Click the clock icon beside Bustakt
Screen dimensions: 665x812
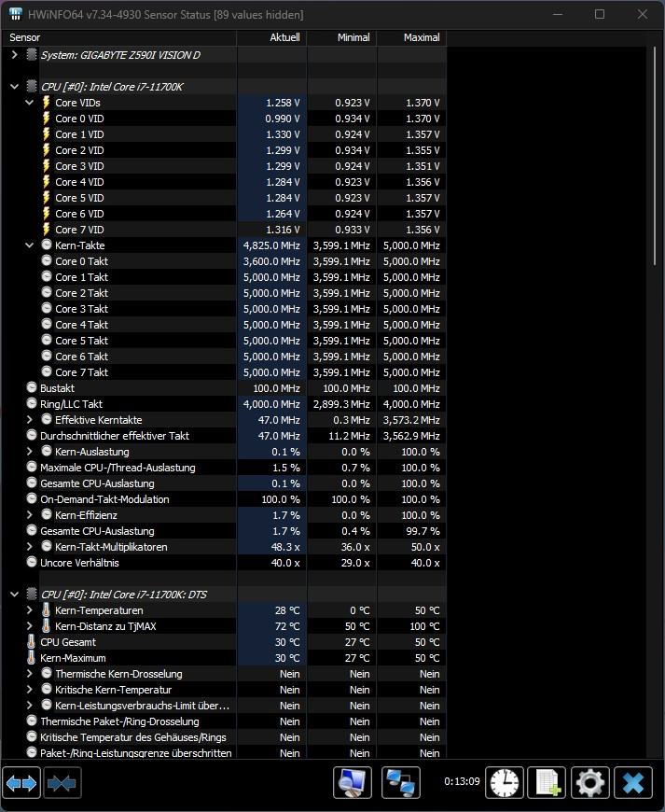click(32, 387)
